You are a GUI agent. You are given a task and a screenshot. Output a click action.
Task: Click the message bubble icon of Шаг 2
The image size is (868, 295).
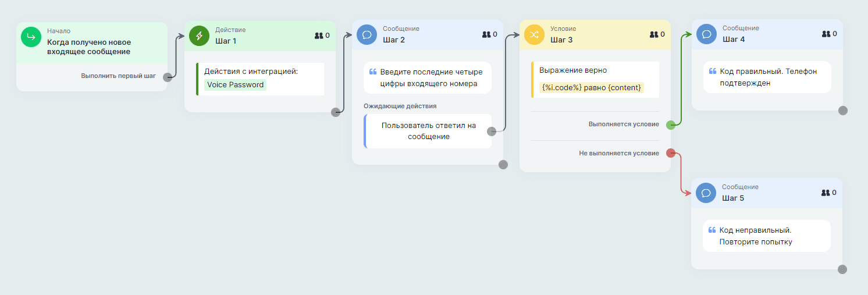coord(367,34)
